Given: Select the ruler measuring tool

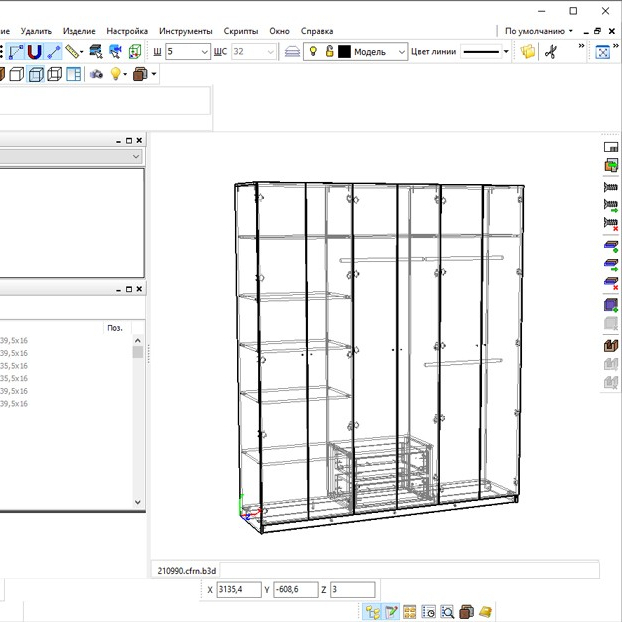Looking at the screenshot, I should [72, 52].
